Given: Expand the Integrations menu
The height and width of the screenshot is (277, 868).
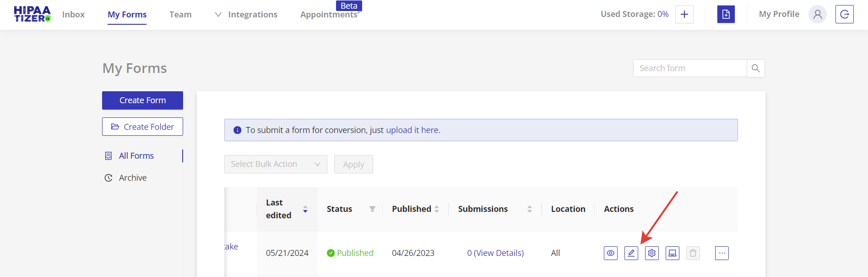Looking at the screenshot, I should coord(246,15).
